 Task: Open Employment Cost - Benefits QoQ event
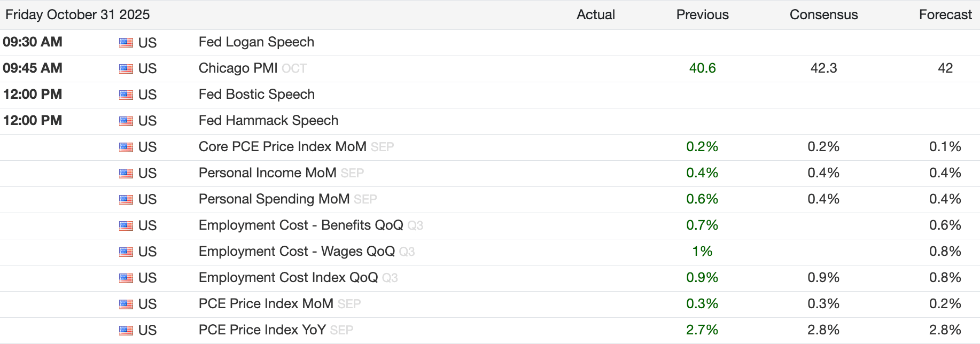(300, 225)
